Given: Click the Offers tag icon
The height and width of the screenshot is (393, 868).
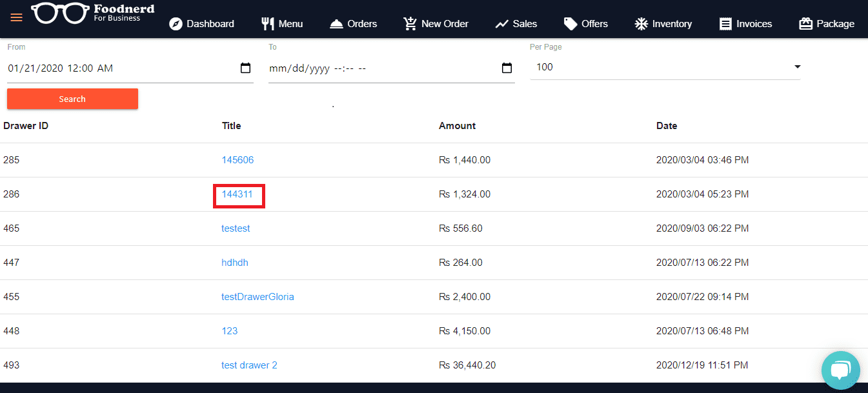Looking at the screenshot, I should click(570, 24).
